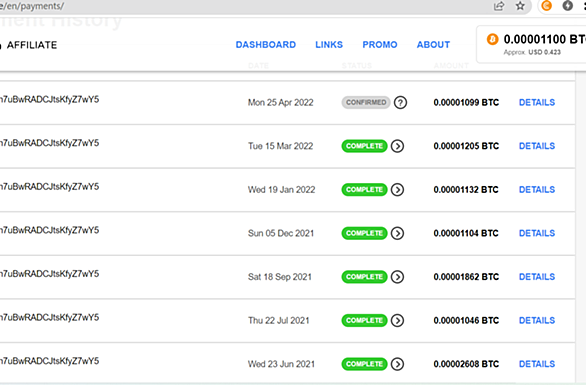This screenshot has width=586, height=385.
Task: Select date Wed 23 Jun 2021
Action: pyautogui.click(x=281, y=364)
